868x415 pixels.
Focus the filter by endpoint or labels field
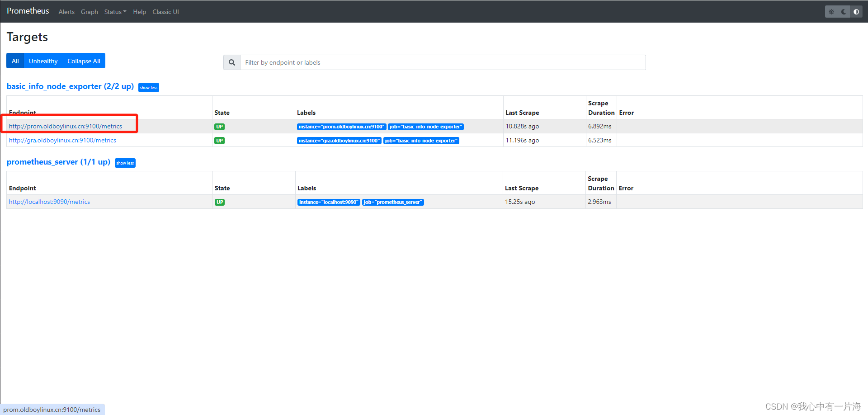pyautogui.click(x=443, y=62)
